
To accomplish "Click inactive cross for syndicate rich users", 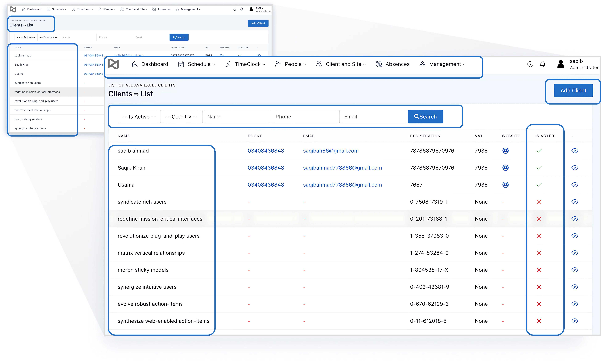I will point(539,202).
